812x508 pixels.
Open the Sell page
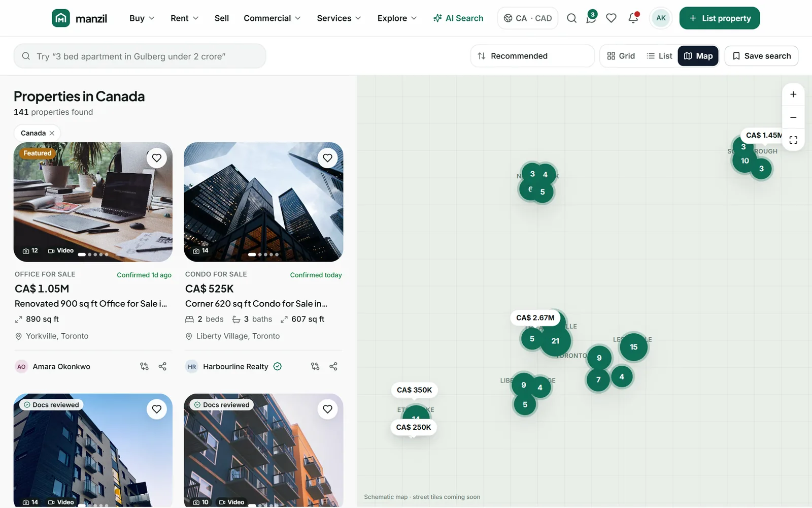tap(222, 18)
